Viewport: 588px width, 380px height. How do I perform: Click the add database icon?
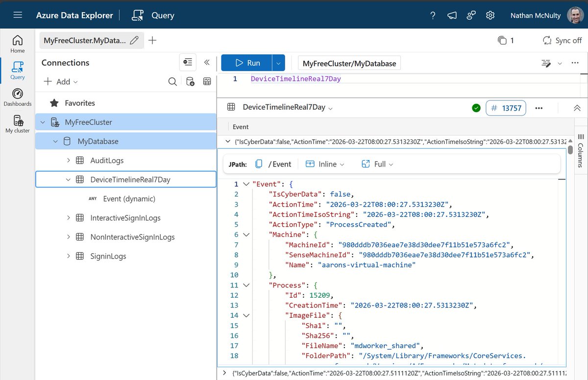pos(190,82)
